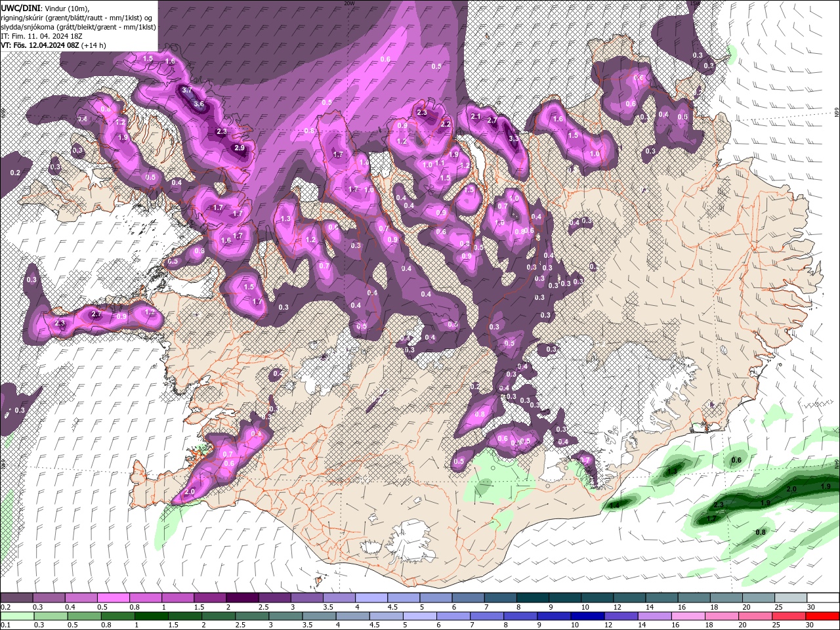
Task: Click the 1.3 snowfall value on the map
Action: 285,219
